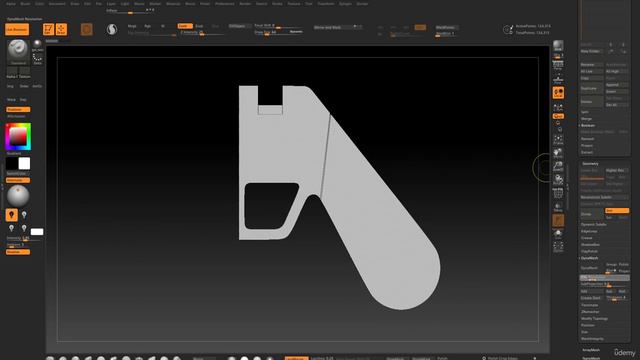Toggle Mrgb mode
The width and height of the screenshot is (640, 360).
pyautogui.click(x=132, y=26)
